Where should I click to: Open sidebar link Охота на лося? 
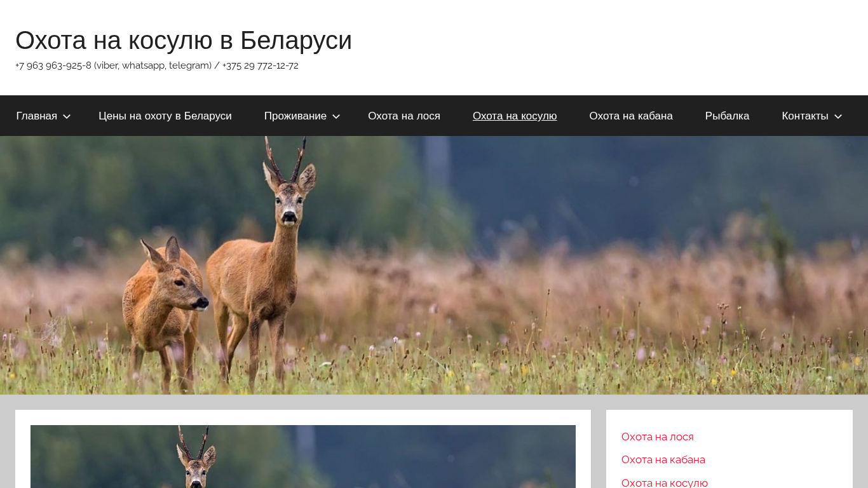point(658,437)
